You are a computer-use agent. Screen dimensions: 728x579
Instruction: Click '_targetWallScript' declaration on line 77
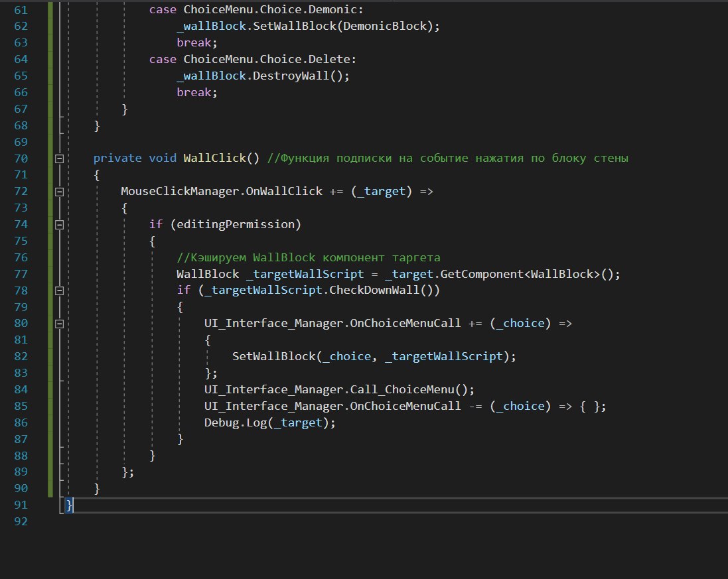click(x=305, y=274)
